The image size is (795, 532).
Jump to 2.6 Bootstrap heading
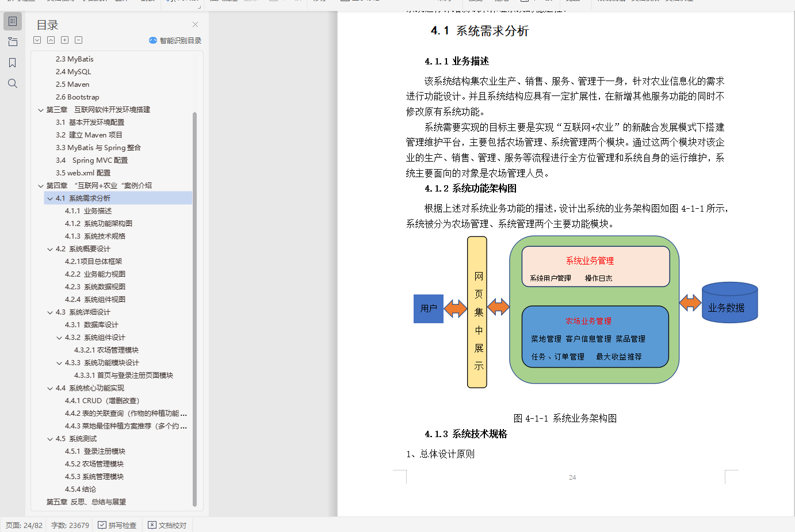click(x=77, y=97)
